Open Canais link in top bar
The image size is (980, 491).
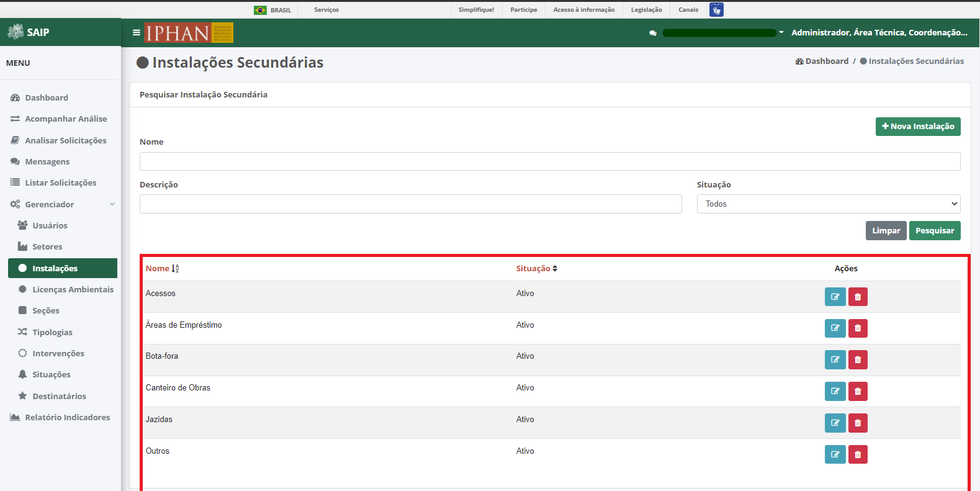tap(688, 10)
